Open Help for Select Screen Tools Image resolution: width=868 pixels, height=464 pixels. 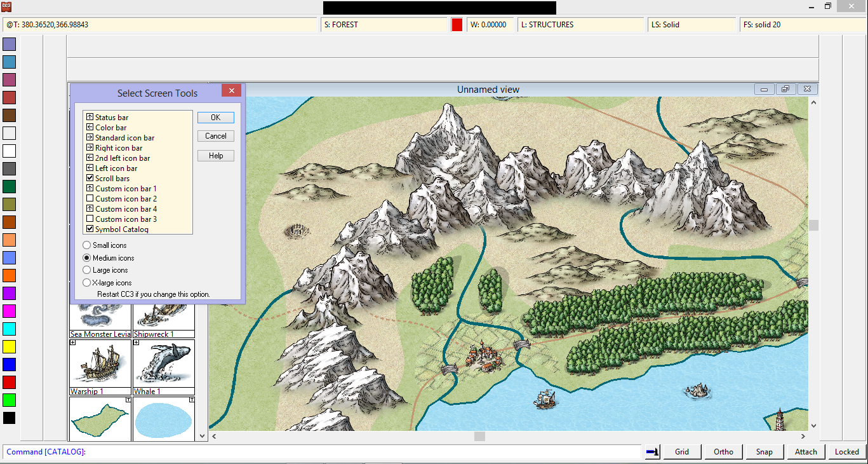(216, 156)
